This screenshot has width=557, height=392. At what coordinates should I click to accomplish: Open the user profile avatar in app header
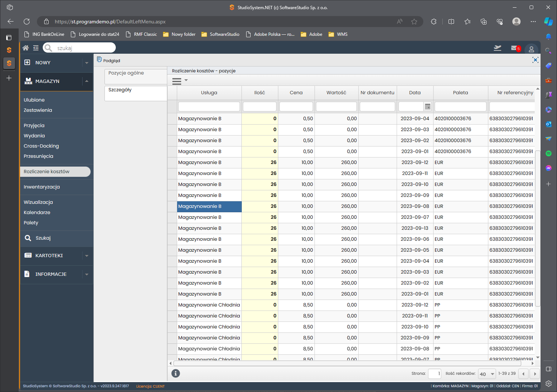[531, 49]
